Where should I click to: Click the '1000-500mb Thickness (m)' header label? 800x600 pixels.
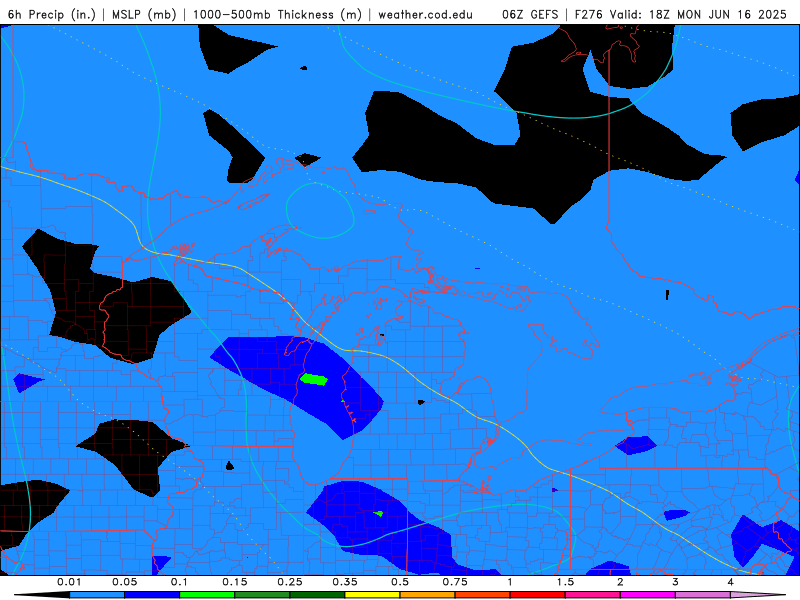pyautogui.click(x=277, y=14)
